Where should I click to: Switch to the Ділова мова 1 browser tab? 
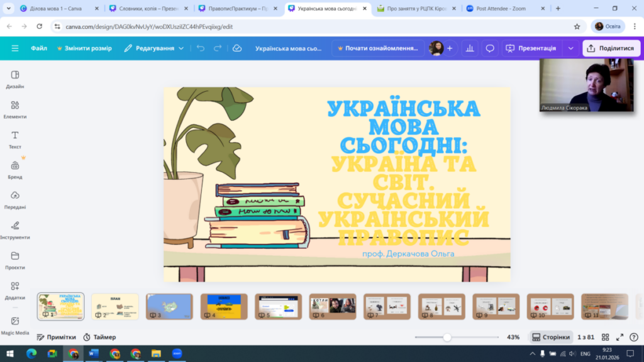[x=55, y=9]
